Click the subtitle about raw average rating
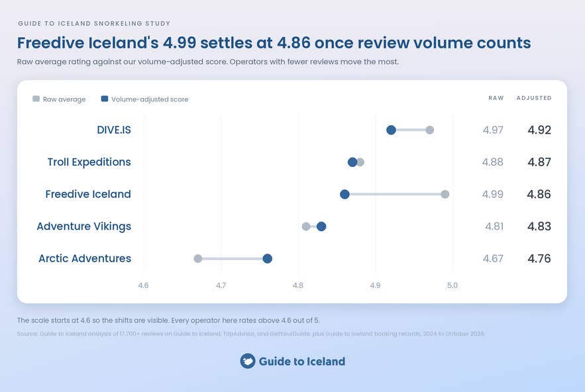 click(x=208, y=62)
